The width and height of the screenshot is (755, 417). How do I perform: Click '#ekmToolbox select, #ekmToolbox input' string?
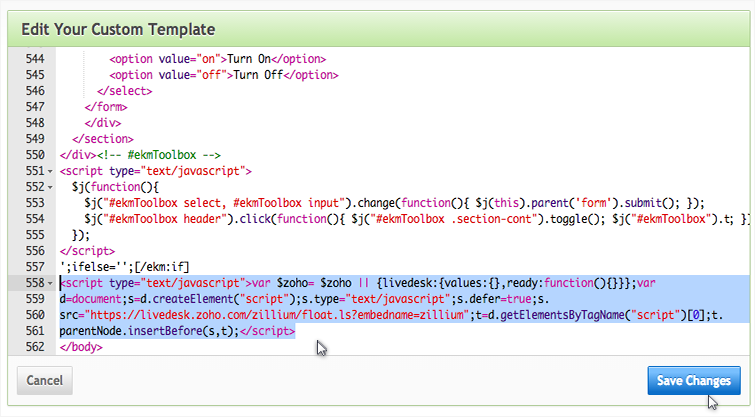coord(224,203)
